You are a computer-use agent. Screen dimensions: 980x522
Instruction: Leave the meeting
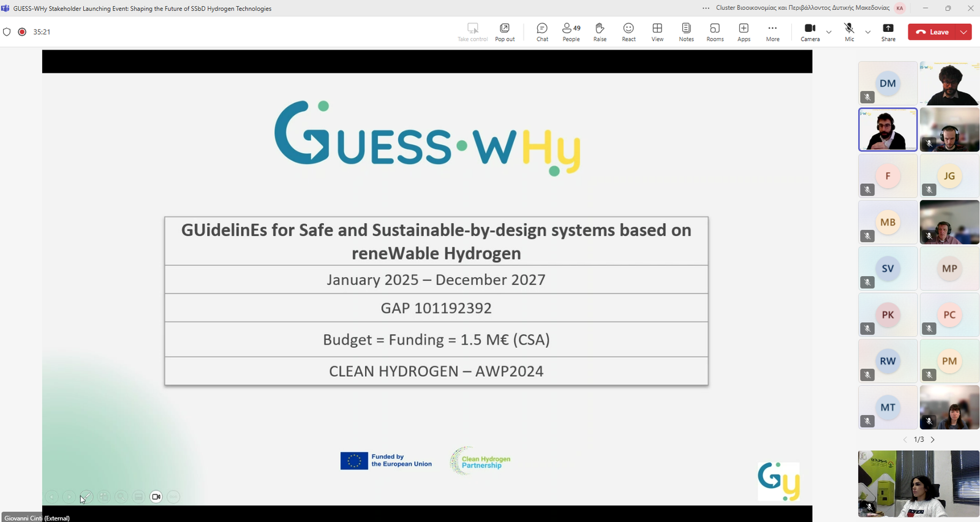(x=932, y=32)
